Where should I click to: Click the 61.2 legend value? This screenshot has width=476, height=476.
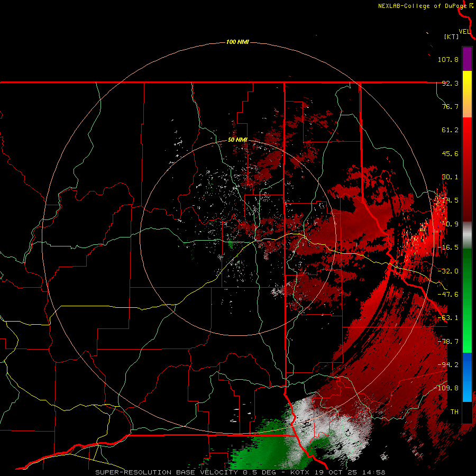coord(450,130)
